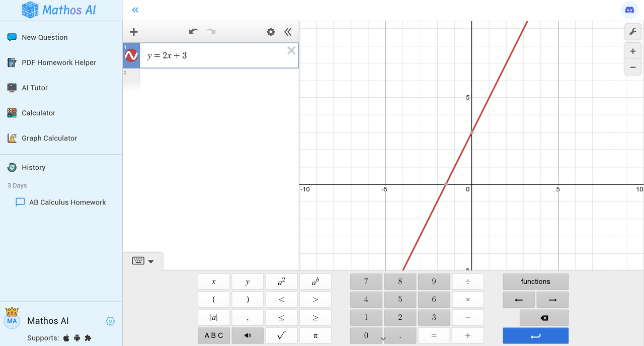Open the functions keypad menu

point(535,282)
